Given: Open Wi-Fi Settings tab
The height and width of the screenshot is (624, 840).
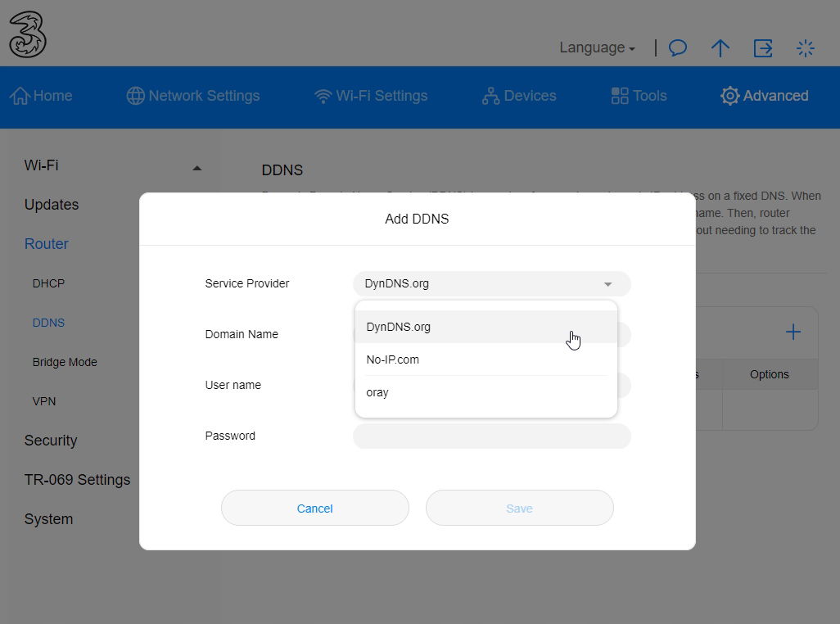Looking at the screenshot, I should point(371,96).
